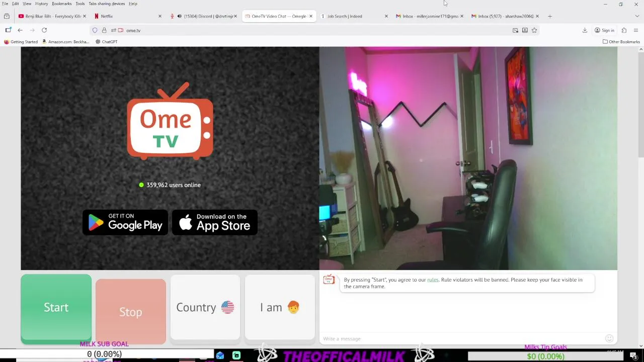Click the browser Forward arrow
This screenshot has width=644, height=362.
[x=32, y=30]
